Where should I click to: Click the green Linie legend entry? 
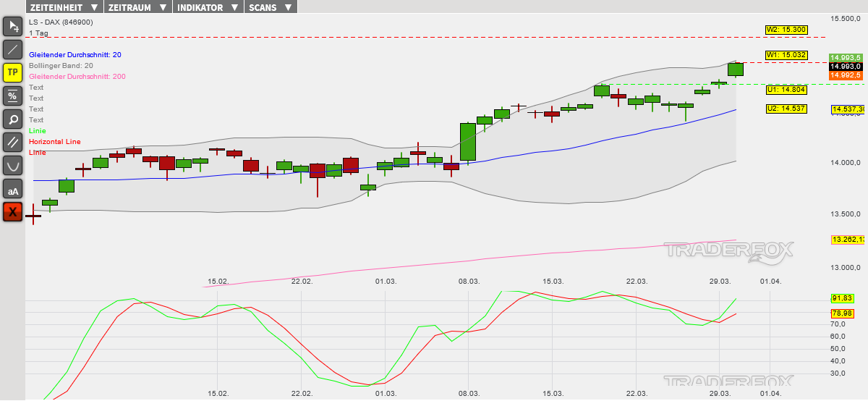[37, 131]
